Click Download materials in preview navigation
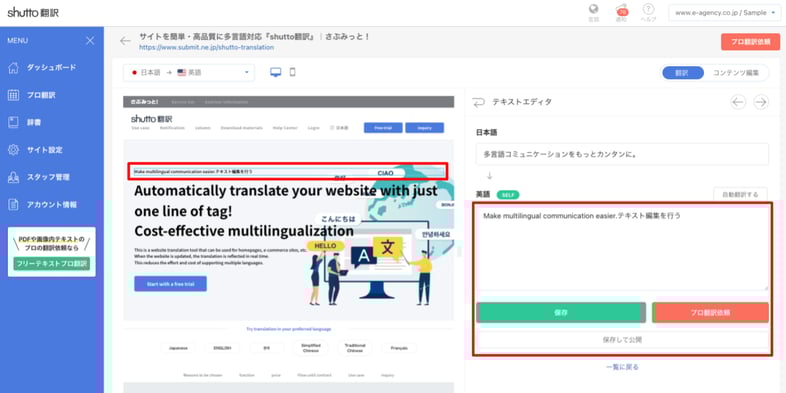The image size is (786, 393). pyautogui.click(x=242, y=128)
